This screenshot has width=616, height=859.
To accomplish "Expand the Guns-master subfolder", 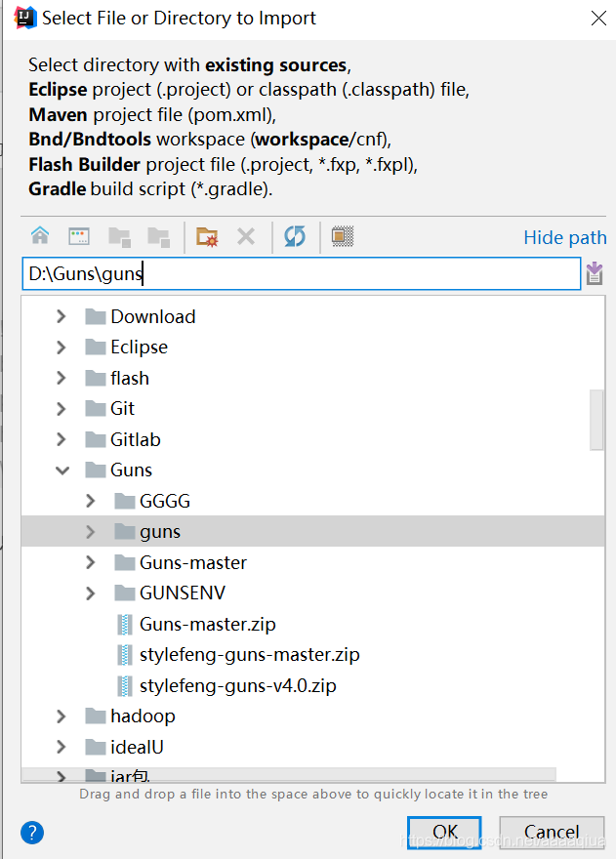I will (91, 562).
